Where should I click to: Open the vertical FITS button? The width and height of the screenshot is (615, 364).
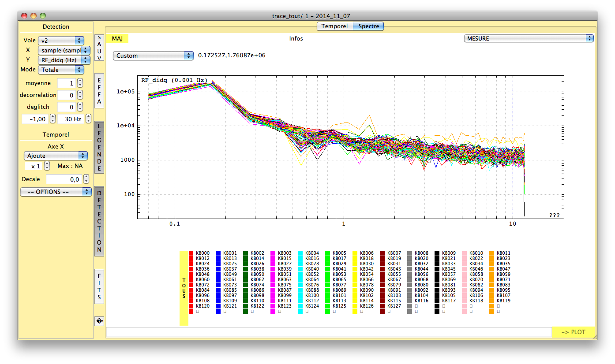[x=99, y=286]
